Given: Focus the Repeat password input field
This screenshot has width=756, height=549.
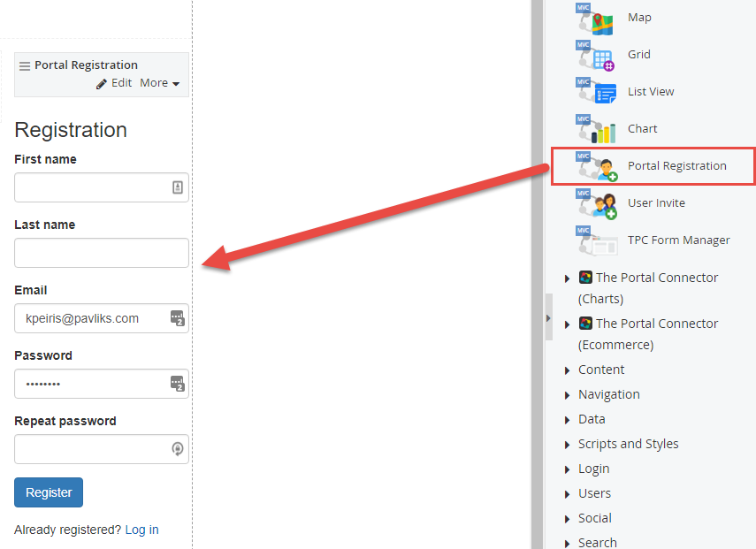Looking at the screenshot, I should click(x=102, y=449).
